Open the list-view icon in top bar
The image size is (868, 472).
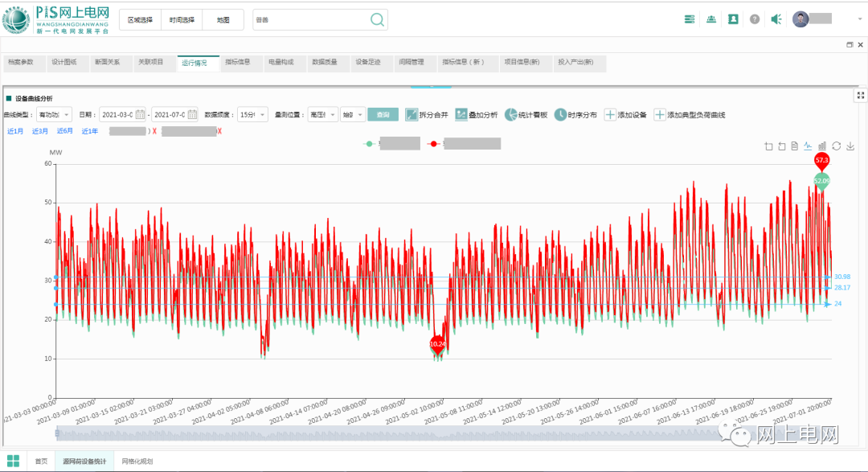pos(690,19)
